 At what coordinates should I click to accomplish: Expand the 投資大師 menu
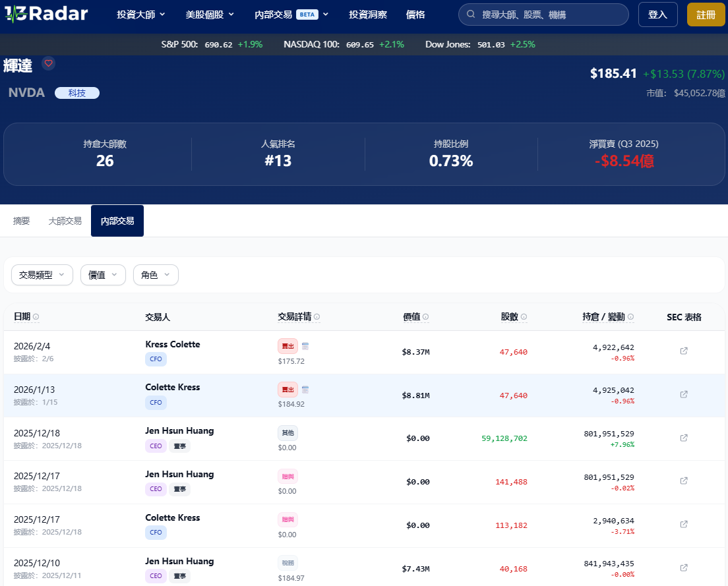[141, 15]
